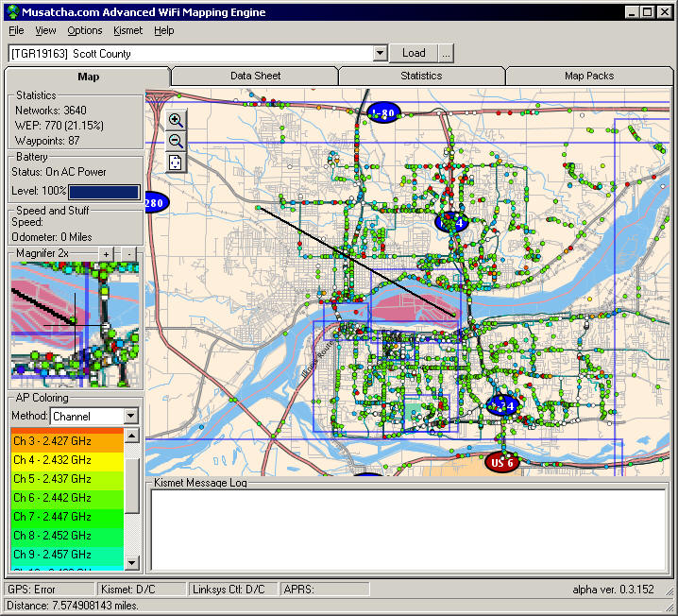
Task: Click the I-80 interstate marker on map
Action: tap(383, 113)
